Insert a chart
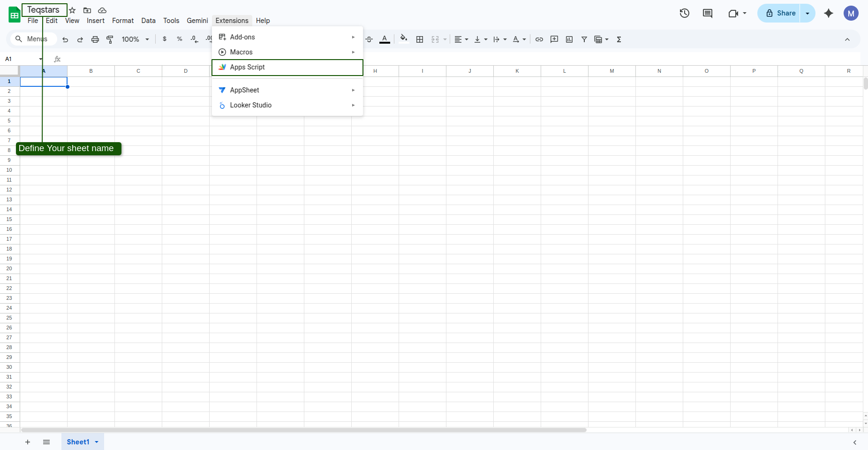Image resolution: width=868 pixels, height=450 pixels. [569, 39]
